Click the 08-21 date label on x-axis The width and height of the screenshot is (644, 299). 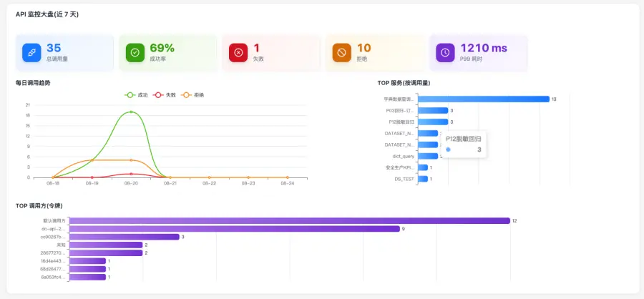tap(170, 184)
